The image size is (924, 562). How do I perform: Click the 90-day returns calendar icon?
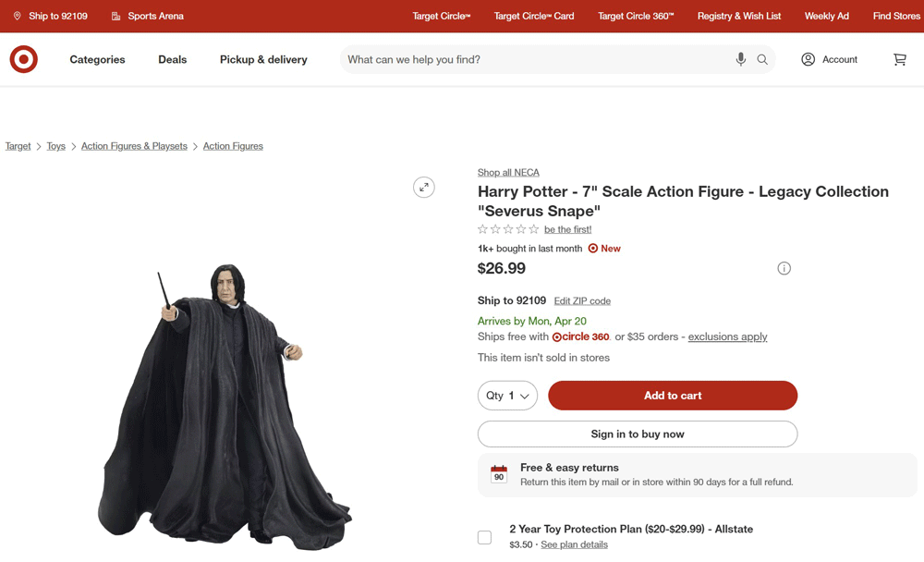coord(499,473)
